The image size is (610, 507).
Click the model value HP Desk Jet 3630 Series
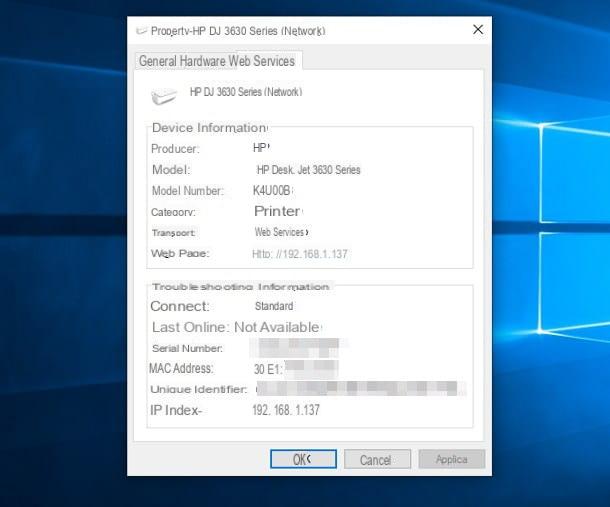pyautogui.click(x=309, y=170)
